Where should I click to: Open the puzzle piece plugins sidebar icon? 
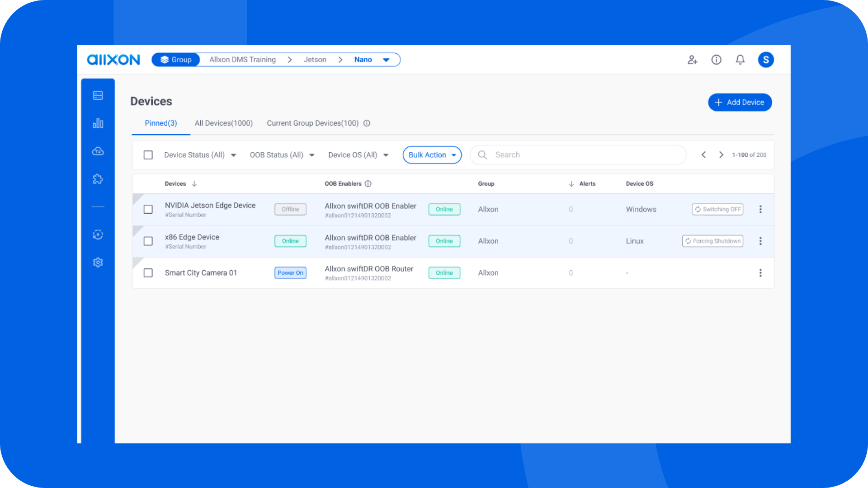click(x=98, y=179)
